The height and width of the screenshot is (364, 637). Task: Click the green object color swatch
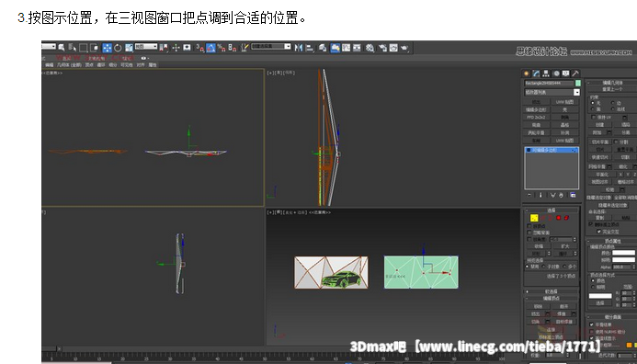(577, 83)
